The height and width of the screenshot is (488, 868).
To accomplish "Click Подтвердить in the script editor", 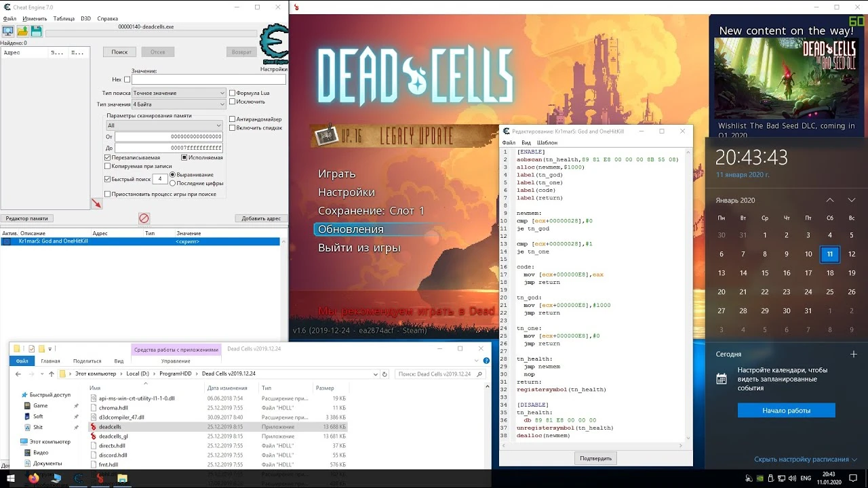I will pos(595,458).
